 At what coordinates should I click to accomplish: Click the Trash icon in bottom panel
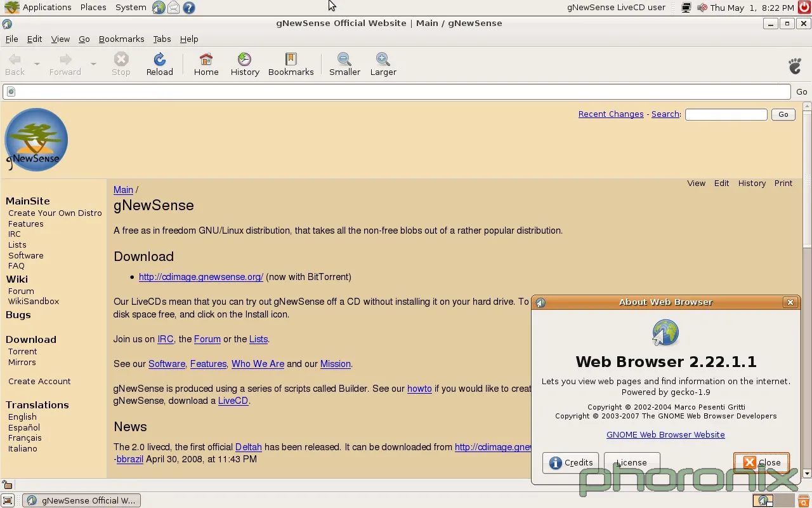click(803, 500)
